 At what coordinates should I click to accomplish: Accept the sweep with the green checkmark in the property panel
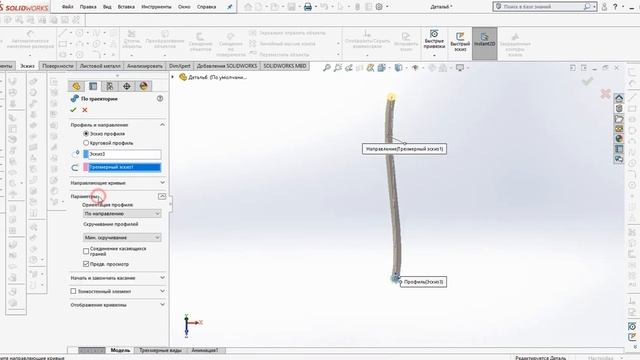(73, 110)
